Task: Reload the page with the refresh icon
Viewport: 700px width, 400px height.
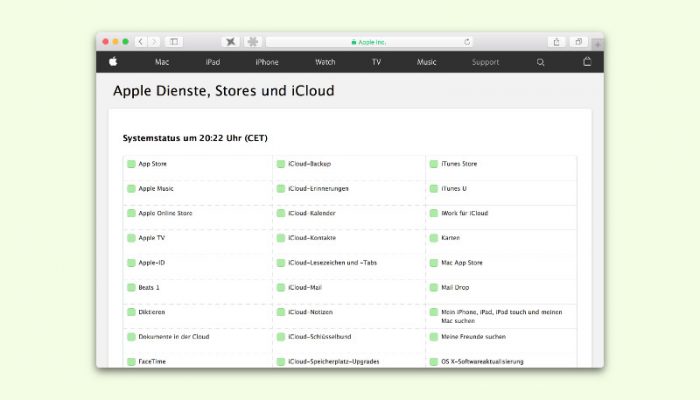Action: click(467, 42)
